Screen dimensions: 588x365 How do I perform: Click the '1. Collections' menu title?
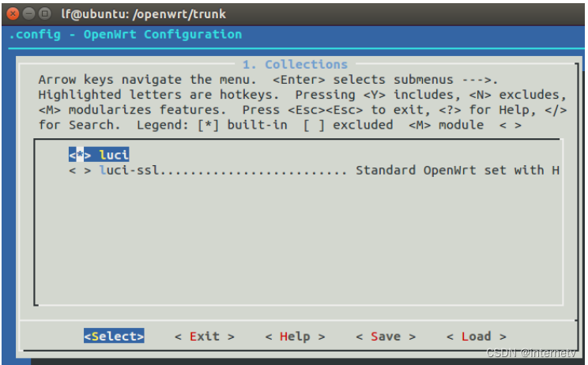click(x=295, y=65)
